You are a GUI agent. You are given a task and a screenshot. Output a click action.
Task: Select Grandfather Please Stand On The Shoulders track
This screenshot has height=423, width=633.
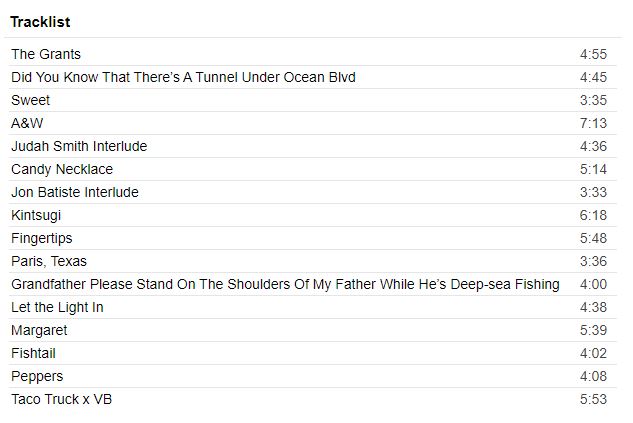pos(285,284)
